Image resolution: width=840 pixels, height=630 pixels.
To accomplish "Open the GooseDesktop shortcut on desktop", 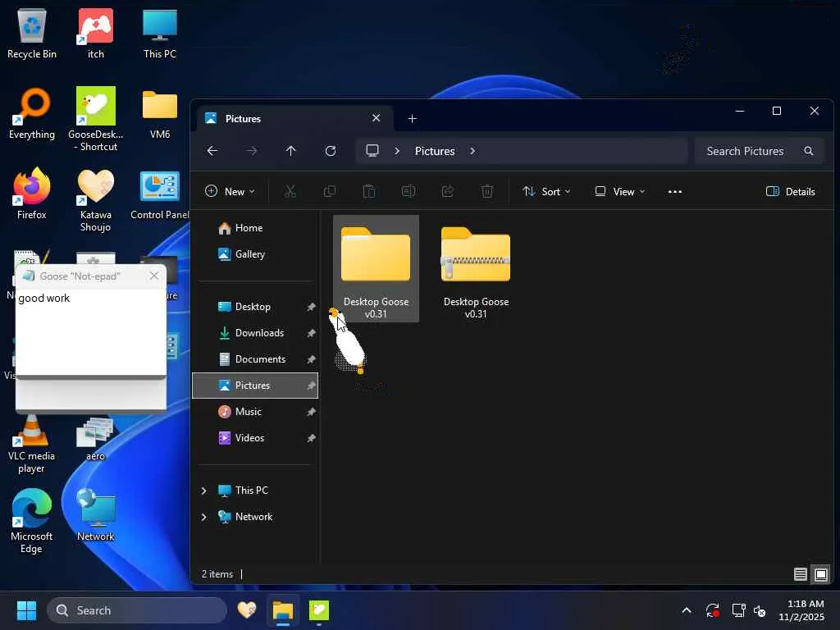I will pos(95,119).
